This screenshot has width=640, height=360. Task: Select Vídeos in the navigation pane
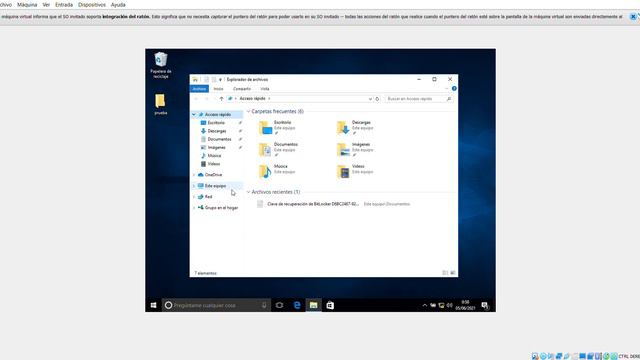click(213, 164)
